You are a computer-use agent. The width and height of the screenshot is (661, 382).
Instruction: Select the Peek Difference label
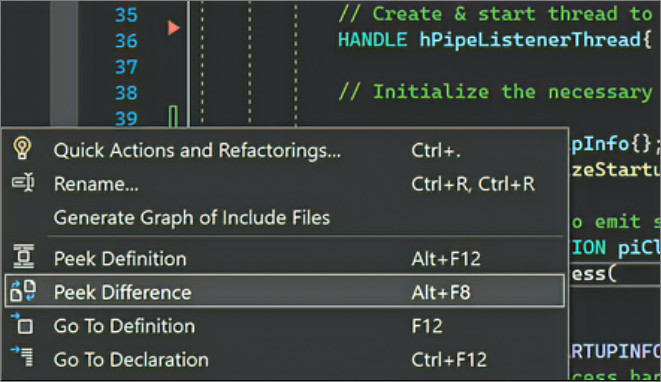123,292
